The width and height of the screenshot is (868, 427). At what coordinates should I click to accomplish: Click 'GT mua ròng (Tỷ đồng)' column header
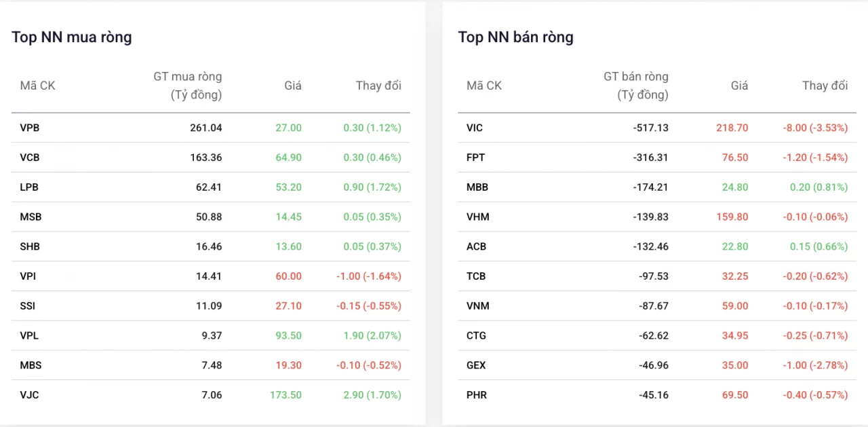pyautogui.click(x=188, y=86)
